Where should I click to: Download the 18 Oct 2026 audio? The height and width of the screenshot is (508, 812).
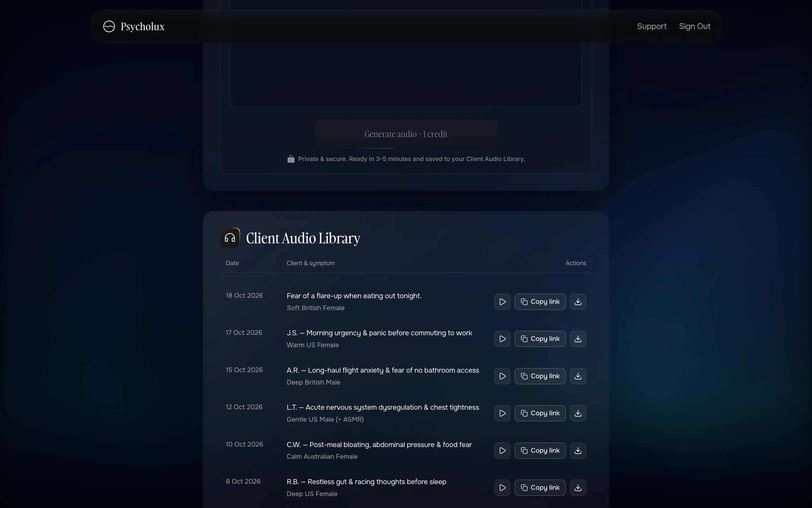point(578,302)
